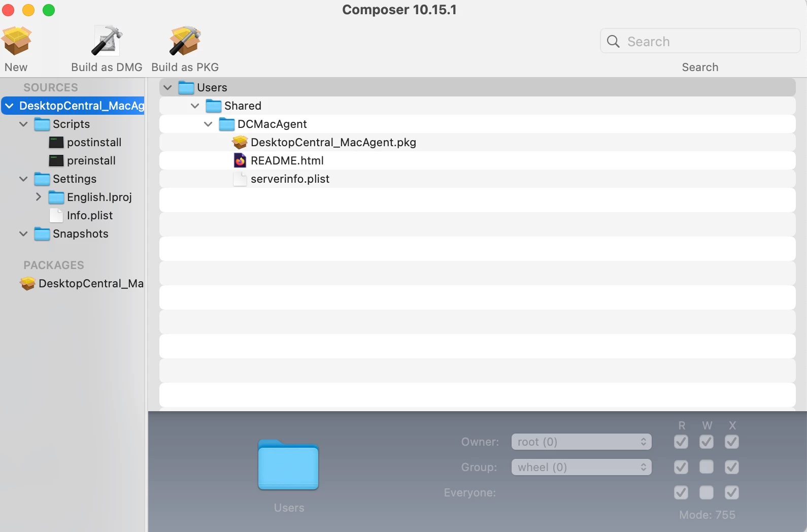Toggle Owner read permission checkbox

click(681, 442)
